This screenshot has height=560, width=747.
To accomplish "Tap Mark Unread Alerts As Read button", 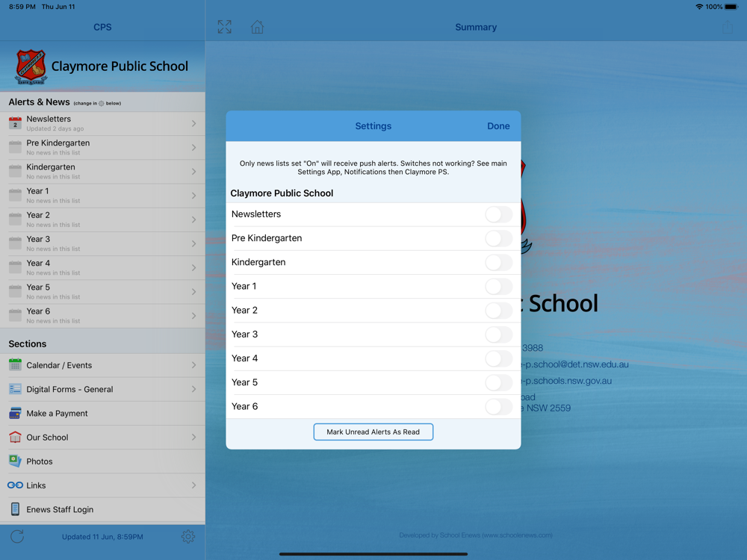I will pyautogui.click(x=373, y=432).
